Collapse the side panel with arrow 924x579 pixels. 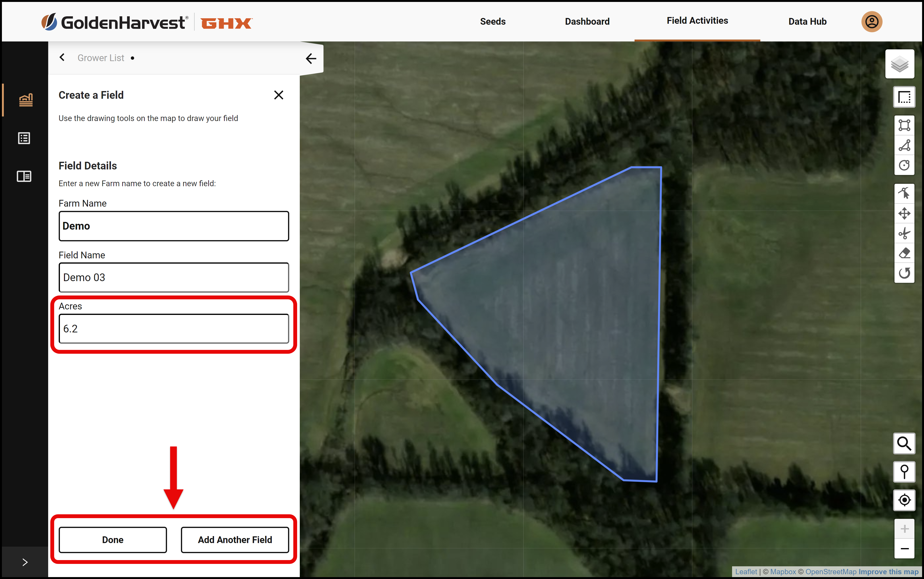click(311, 58)
